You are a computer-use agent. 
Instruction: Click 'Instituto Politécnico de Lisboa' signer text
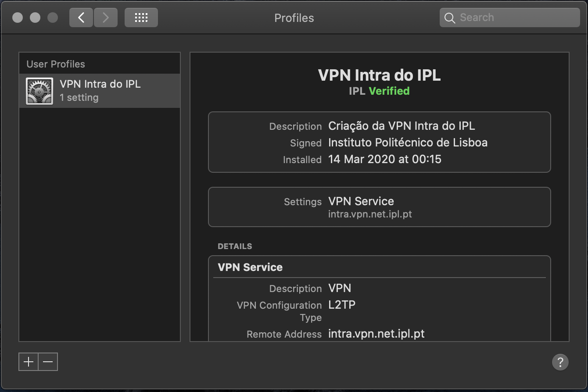click(408, 143)
